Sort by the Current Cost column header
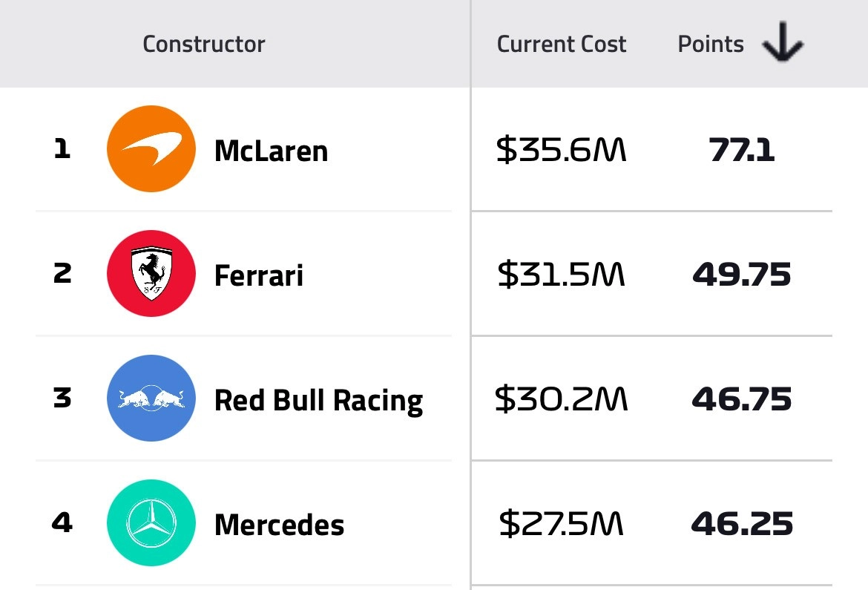Viewport: 868px width, 590px height. pos(562,44)
